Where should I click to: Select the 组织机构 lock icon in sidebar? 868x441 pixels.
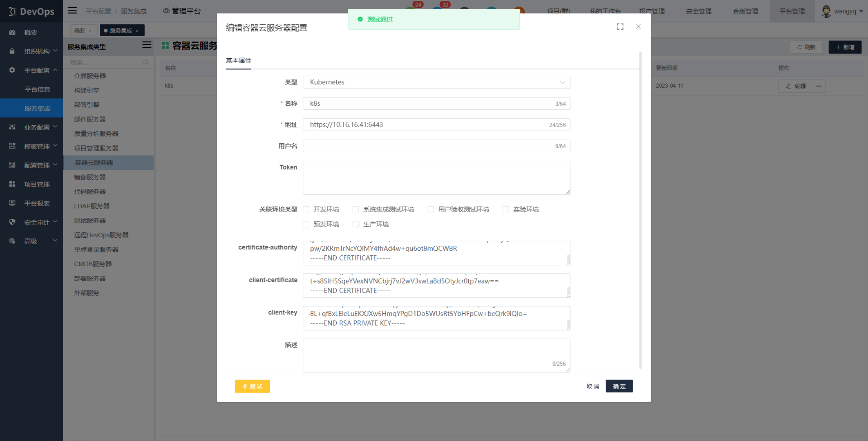click(x=12, y=51)
